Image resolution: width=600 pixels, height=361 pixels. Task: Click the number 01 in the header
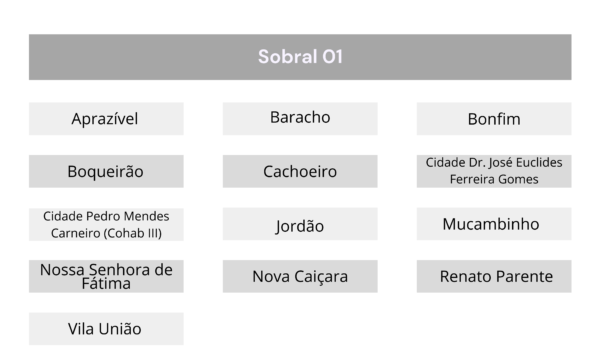point(332,57)
